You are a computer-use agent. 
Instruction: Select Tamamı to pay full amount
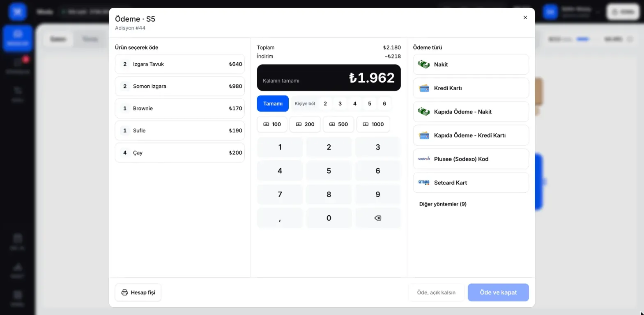pyautogui.click(x=273, y=103)
